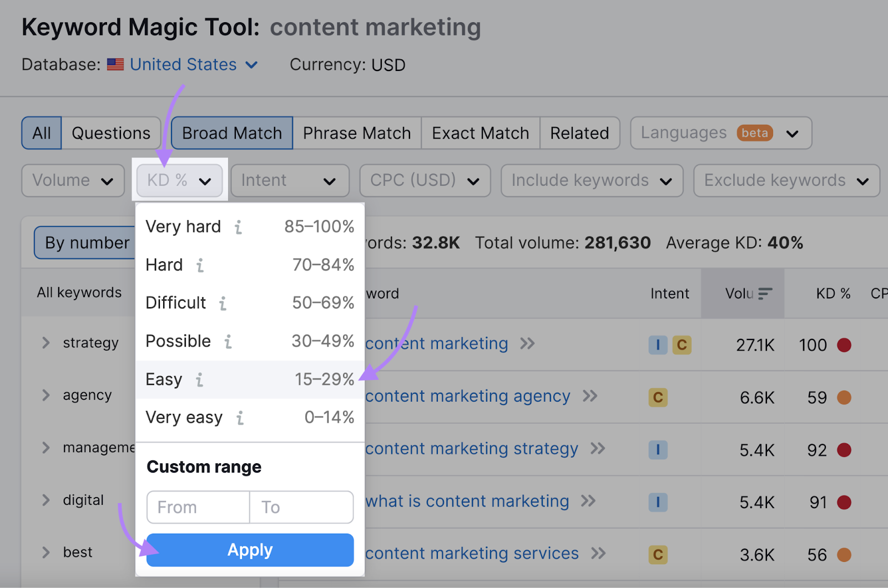
Task: Click the info icon beside Very easy
Action: tap(240, 418)
